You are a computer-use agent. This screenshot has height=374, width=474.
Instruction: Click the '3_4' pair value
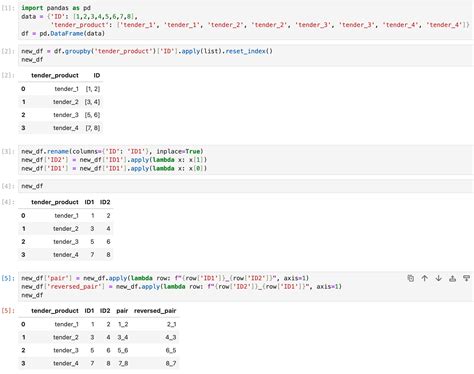pos(123,337)
